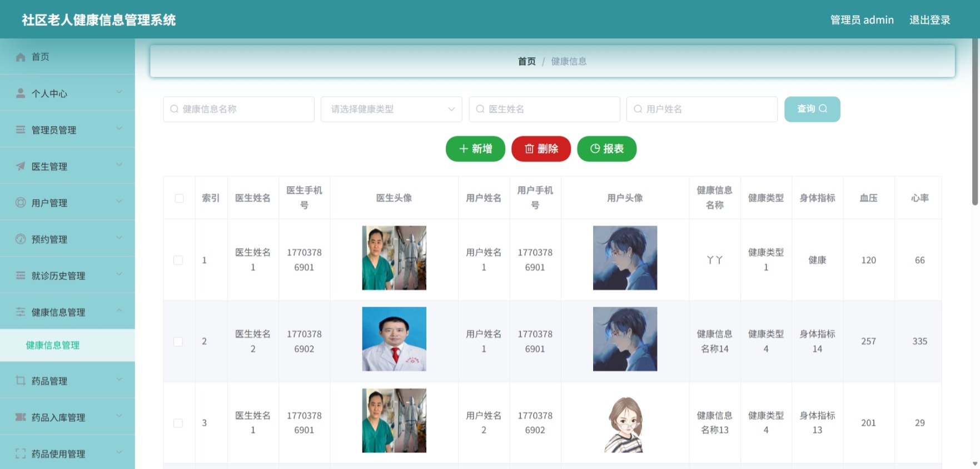Click the search icon in 用户姓名 field
The height and width of the screenshot is (469, 980).
point(638,109)
